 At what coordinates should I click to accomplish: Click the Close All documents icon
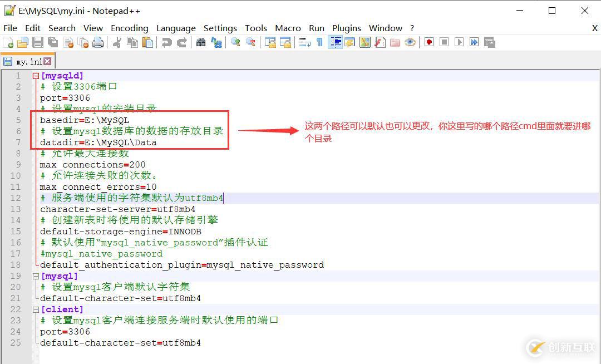(x=83, y=42)
